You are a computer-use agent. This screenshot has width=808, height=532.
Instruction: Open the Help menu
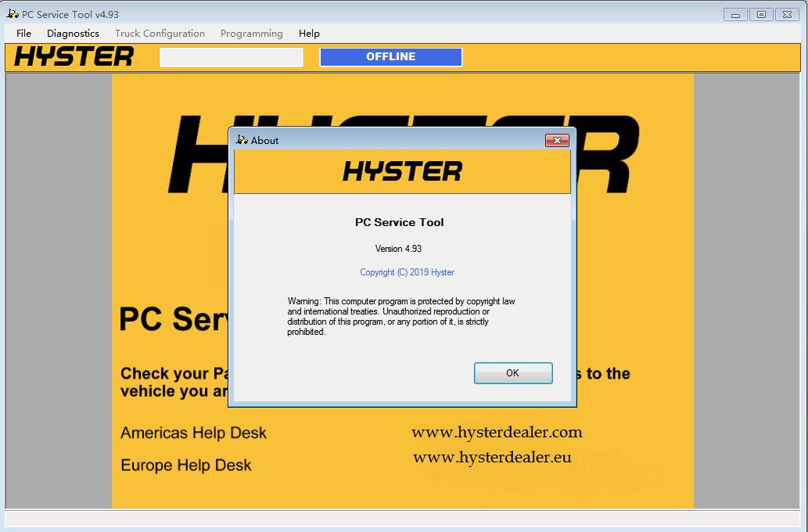309,33
